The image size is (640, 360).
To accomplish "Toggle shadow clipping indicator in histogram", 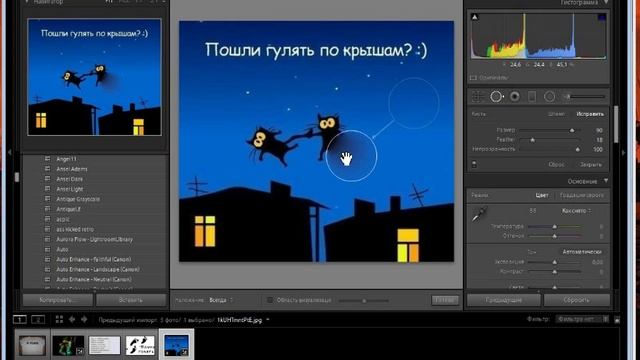I will click(x=475, y=17).
